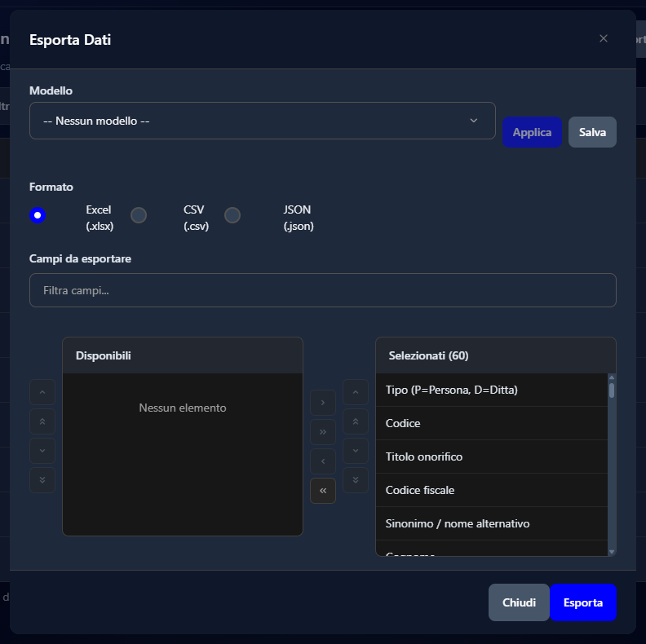
Task: Click Selezionati scrollbar down arrow
Action: (x=612, y=552)
